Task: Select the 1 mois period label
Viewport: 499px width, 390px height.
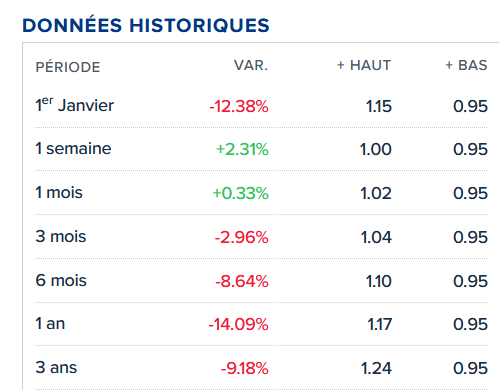Action: 59,192
